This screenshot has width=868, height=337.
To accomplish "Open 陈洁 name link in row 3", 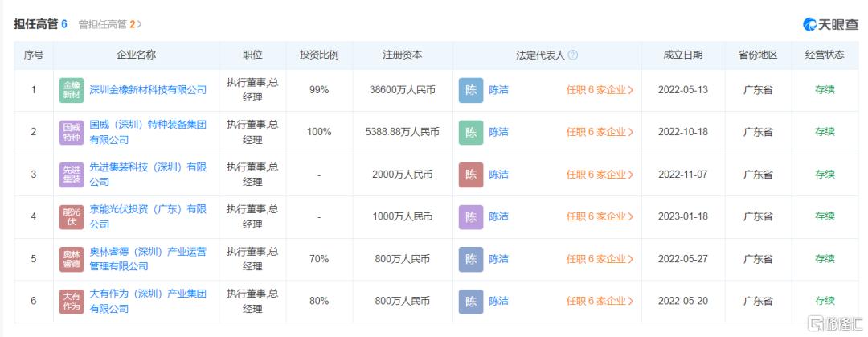I will pos(498,174).
